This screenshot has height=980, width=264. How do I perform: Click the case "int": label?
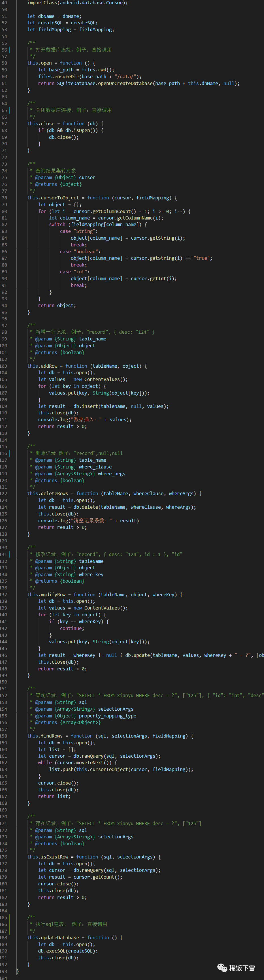pos(74,272)
